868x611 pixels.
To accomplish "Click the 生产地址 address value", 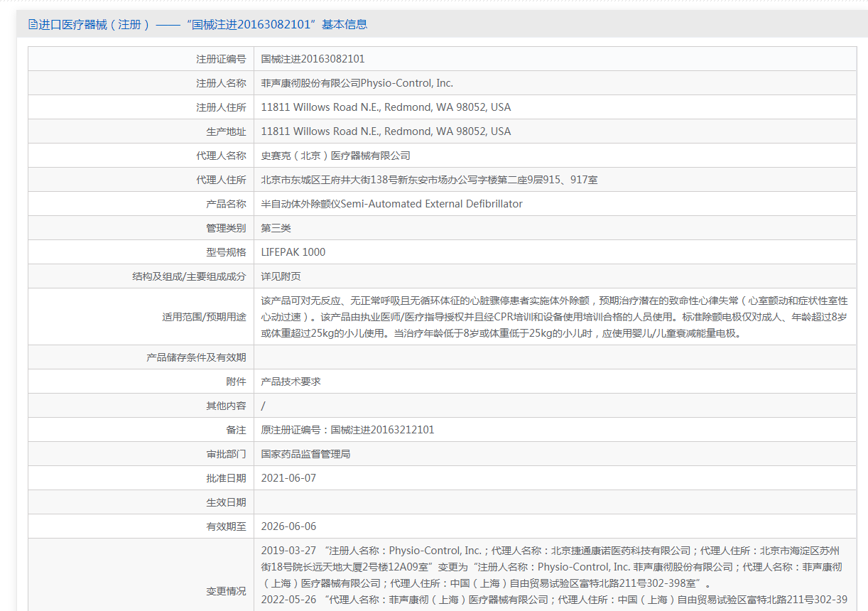I will (x=386, y=131).
